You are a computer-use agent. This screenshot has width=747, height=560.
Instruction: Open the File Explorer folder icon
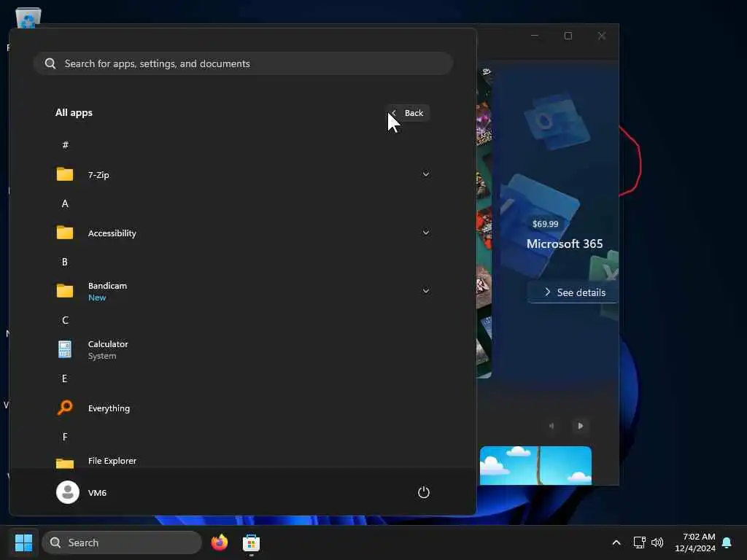pos(65,462)
